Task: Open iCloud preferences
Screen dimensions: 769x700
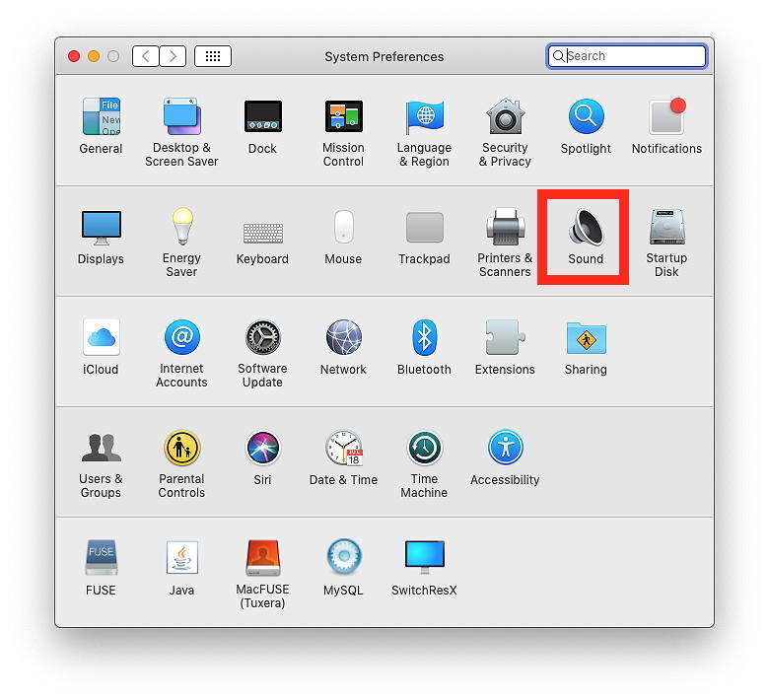Action: 101,347
